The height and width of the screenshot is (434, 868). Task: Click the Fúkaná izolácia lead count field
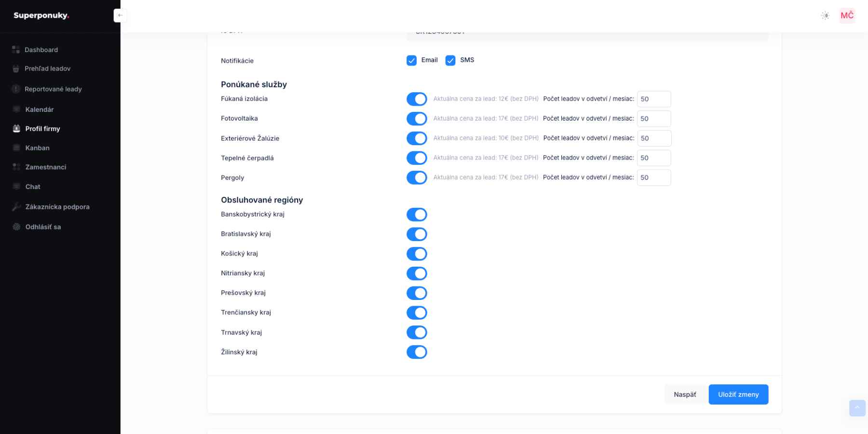[653, 99]
